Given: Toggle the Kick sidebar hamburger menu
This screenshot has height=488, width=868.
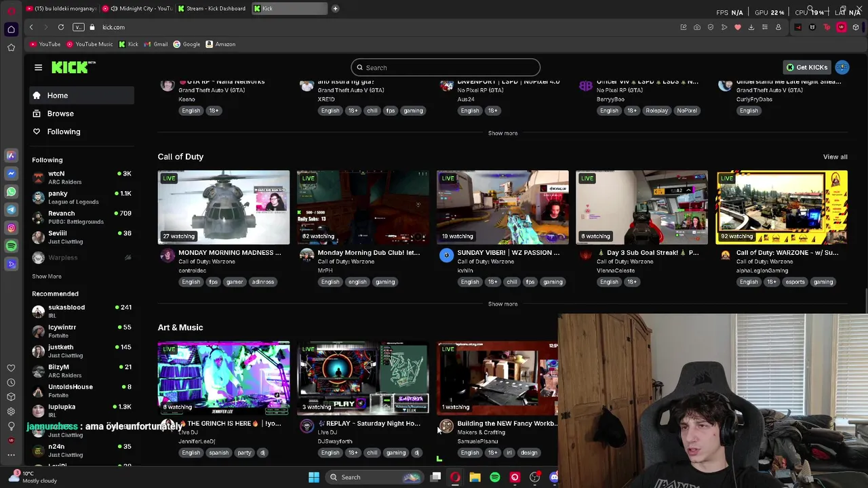Looking at the screenshot, I should click(x=38, y=67).
